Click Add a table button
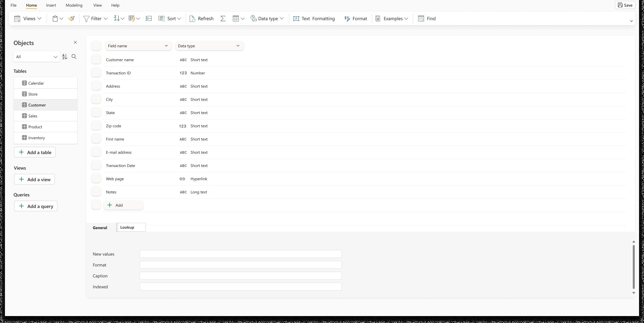644x323 pixels. (x=35, y=152)
